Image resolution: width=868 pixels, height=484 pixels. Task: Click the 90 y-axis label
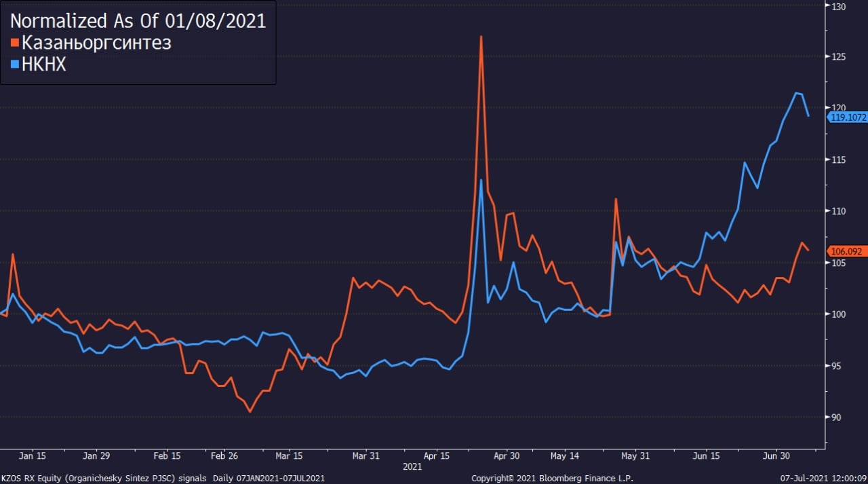pos(835,417)
